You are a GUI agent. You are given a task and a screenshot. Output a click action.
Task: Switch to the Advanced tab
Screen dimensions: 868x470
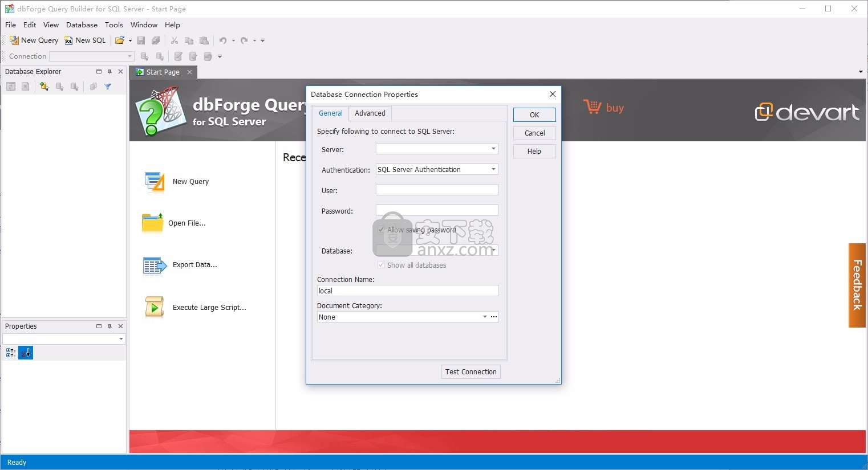click(370, 113)
